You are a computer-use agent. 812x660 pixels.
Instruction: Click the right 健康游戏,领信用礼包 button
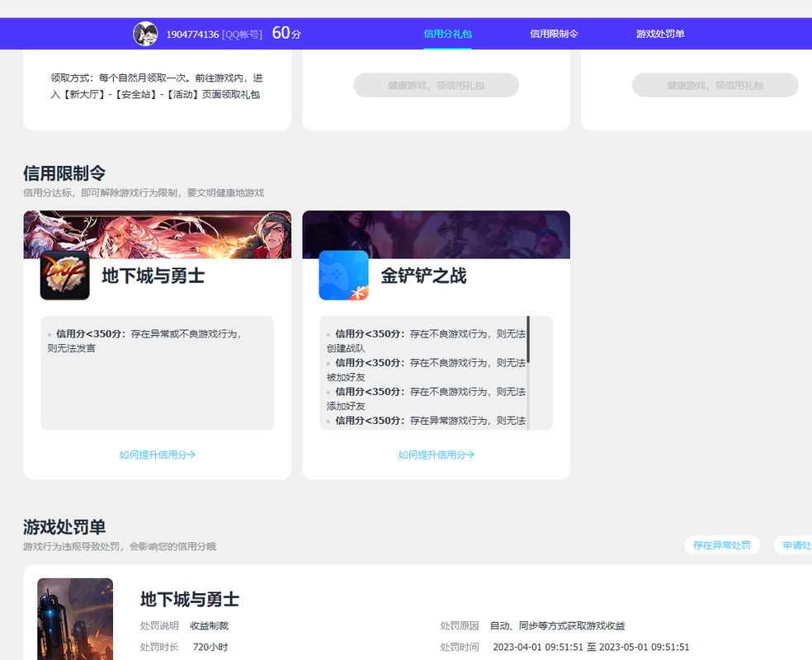715,85
